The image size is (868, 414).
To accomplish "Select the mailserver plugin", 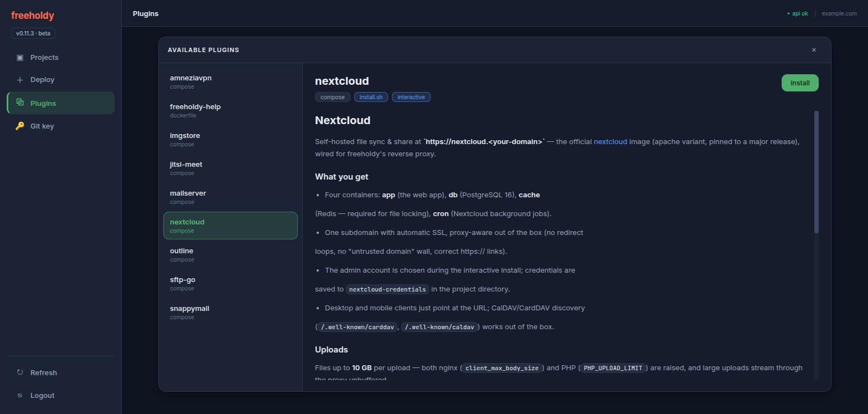I will 230,197.
